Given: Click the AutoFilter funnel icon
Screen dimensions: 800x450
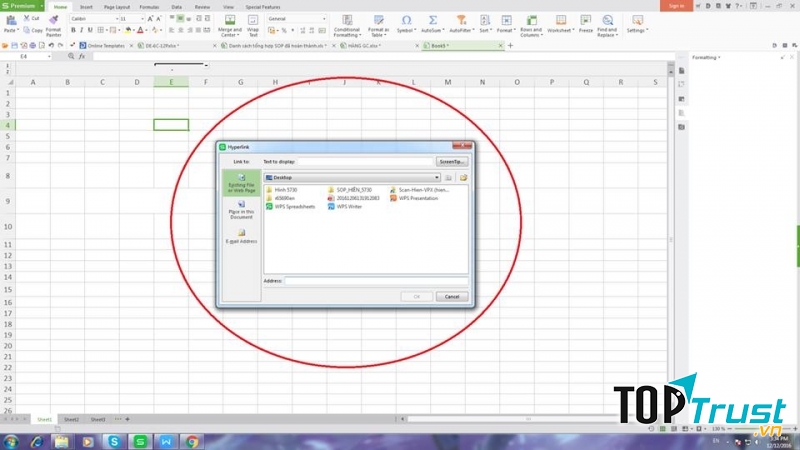Looking at the screenshot, I should [461, 23].
